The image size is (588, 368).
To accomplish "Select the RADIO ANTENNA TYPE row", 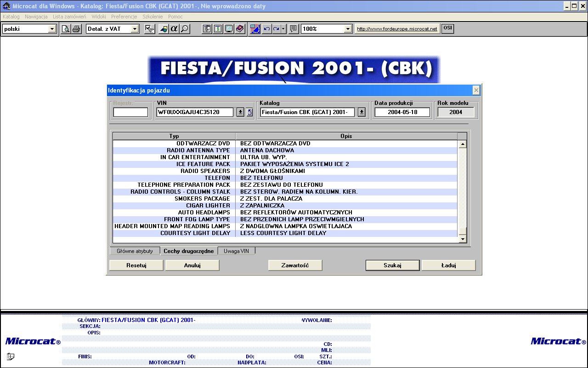I will [285, 150].
